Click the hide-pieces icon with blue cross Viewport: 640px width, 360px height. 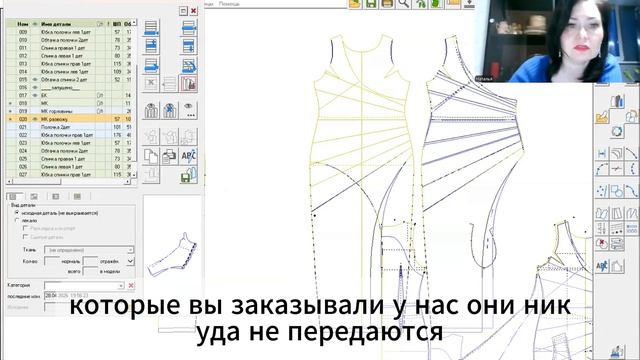coord(170,111)
